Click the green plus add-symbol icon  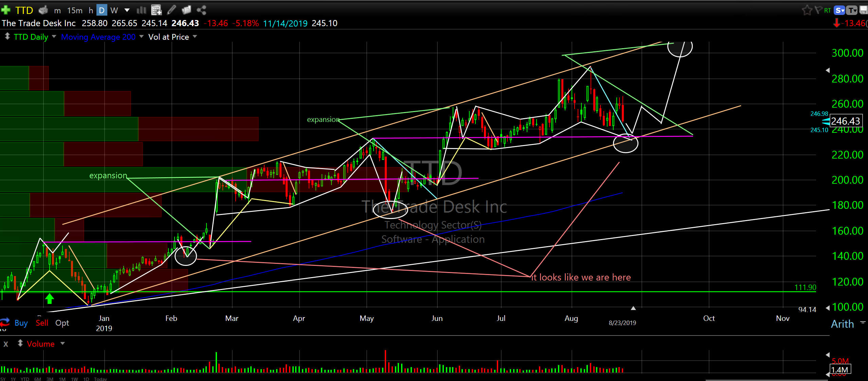pos(6,10)
